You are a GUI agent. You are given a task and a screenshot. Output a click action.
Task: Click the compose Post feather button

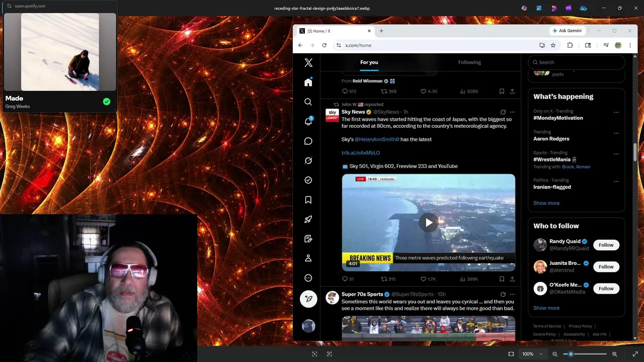308,299
